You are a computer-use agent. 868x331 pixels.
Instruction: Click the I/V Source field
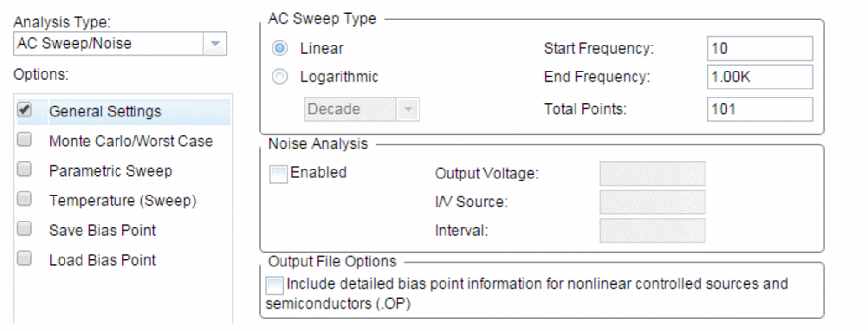(x=652, y=202)
